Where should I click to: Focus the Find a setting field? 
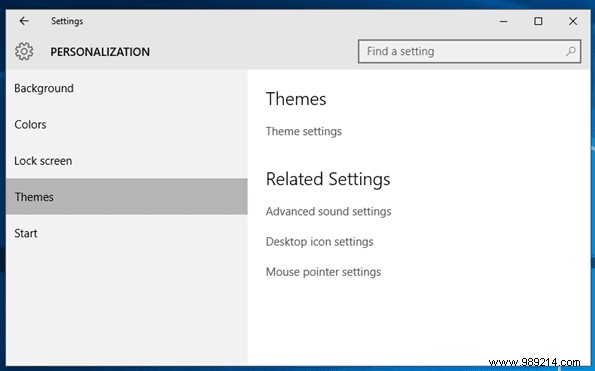469,51
